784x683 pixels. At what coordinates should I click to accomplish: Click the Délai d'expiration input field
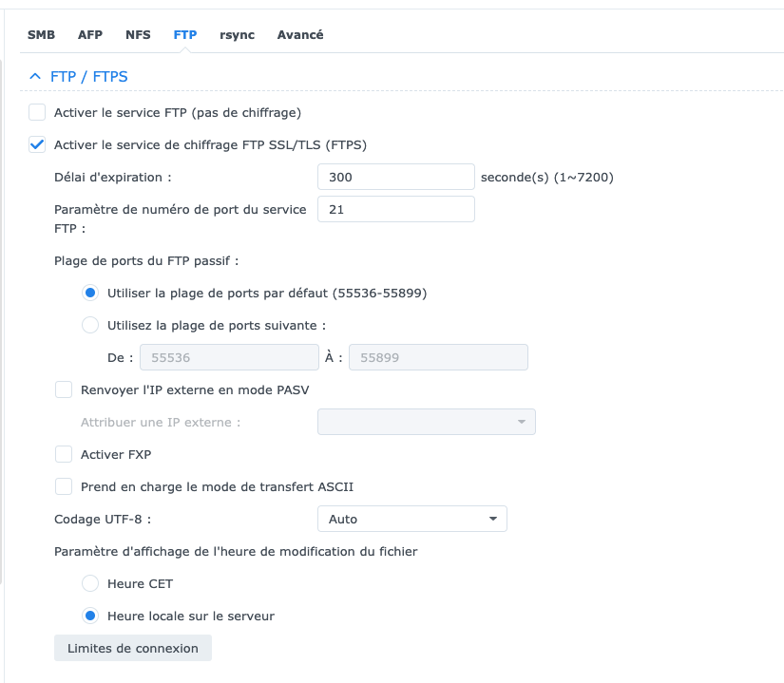tap(395, 177)
